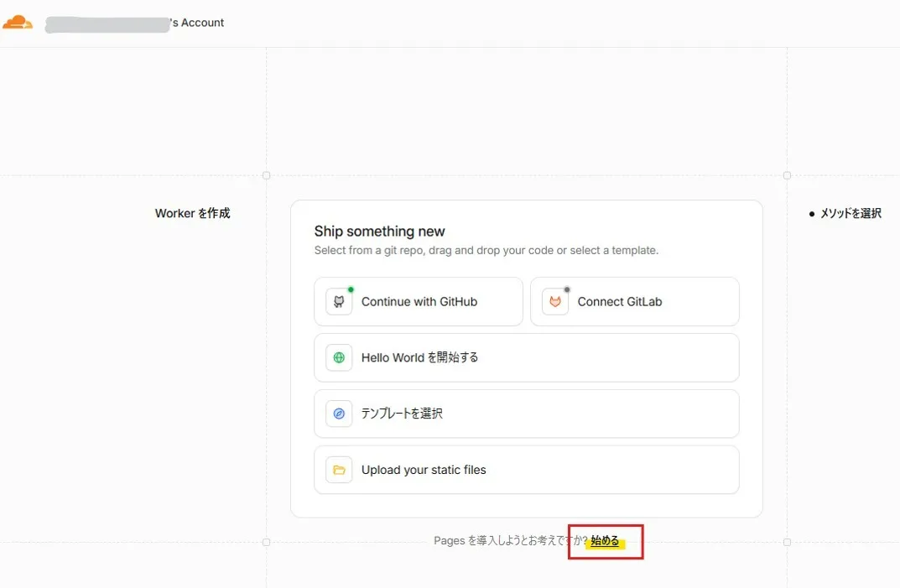Click the green globe Hello World icon
The width and height of the screenshot is (900, 588).
(x=339, y=357)
